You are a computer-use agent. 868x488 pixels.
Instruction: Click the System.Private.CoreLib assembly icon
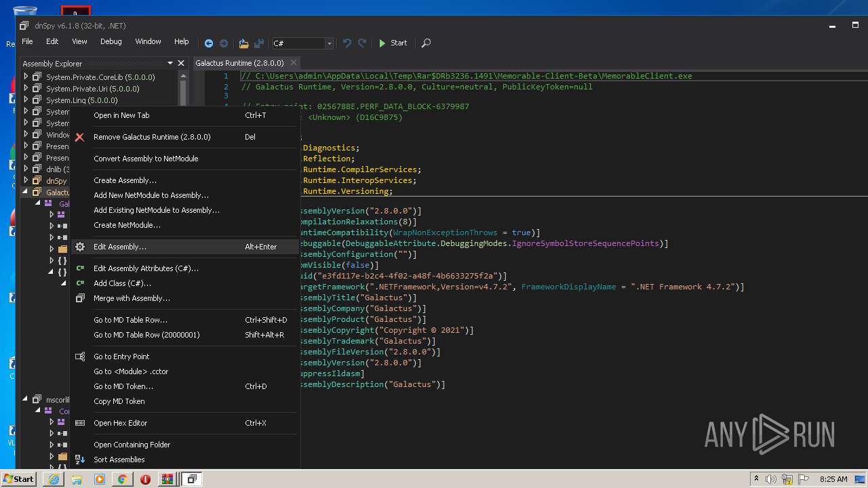pyautogui.click(x=37, y=77)
